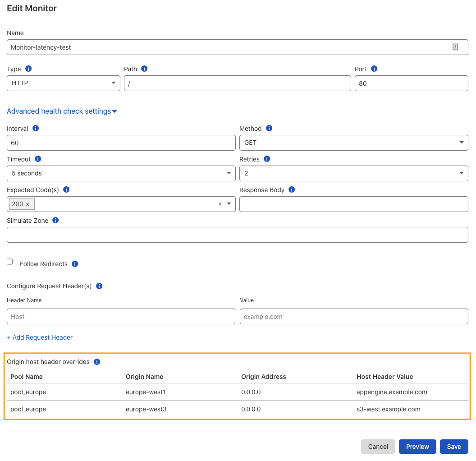Viewport: 476px width, 461px height.
Task: Click the info icon for Follow Redirects
Action: tap(75, 264)
